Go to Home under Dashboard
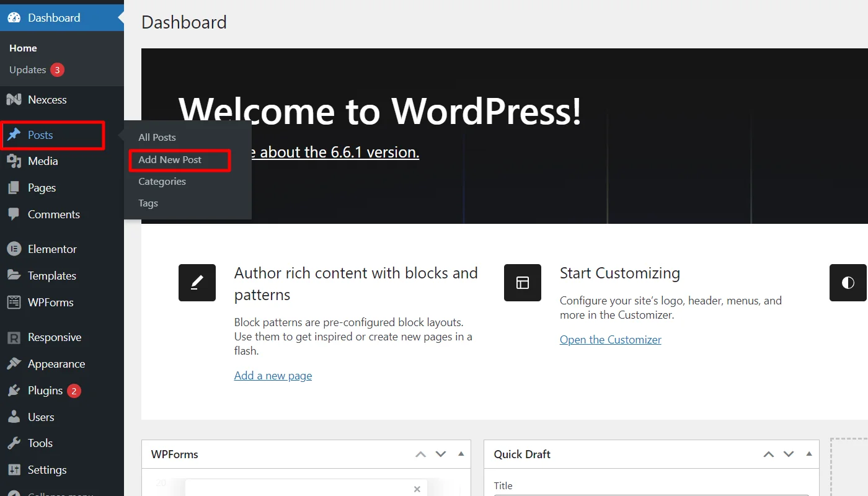This screenshot has height=496, width=868. [23, 48]
